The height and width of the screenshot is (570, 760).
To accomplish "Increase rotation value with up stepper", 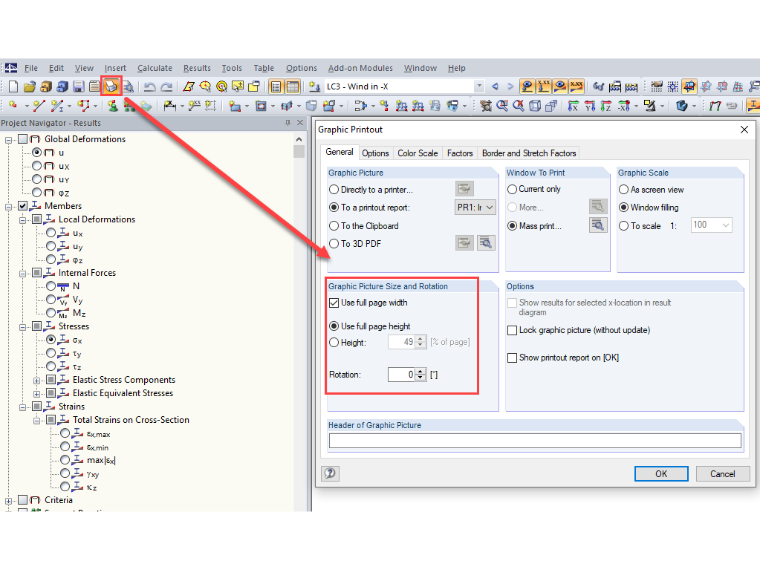I will tap(421, 371).
